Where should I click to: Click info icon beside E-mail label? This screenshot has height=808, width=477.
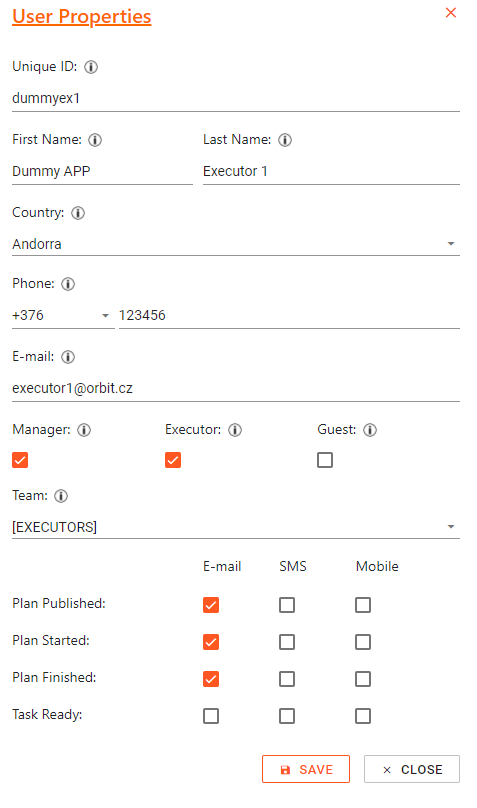coord(68,357)
